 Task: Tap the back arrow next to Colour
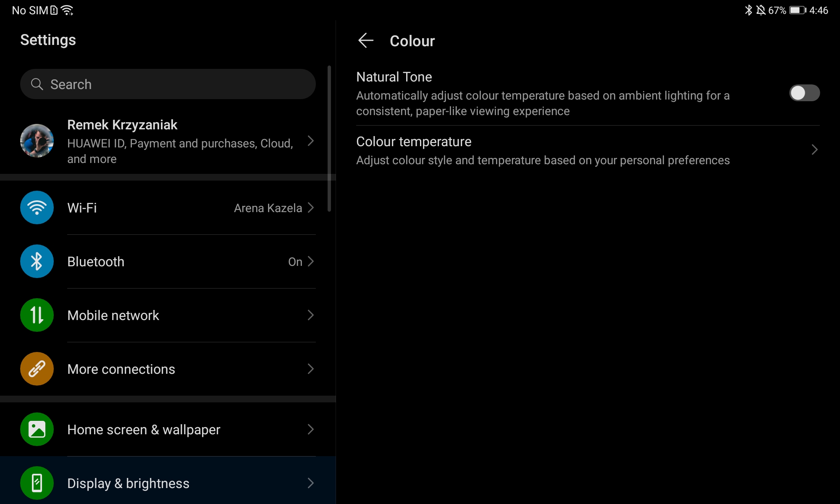click(x=366, y=41)
